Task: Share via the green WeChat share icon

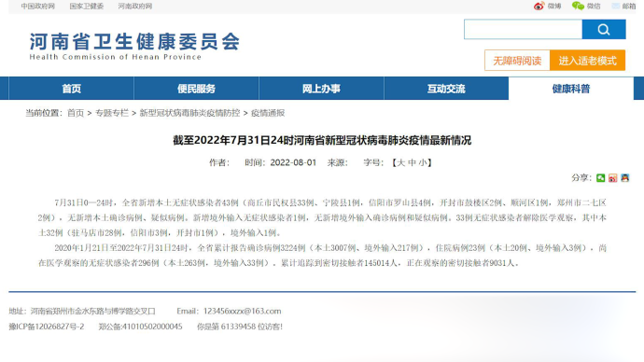Action: coord(600,177)
